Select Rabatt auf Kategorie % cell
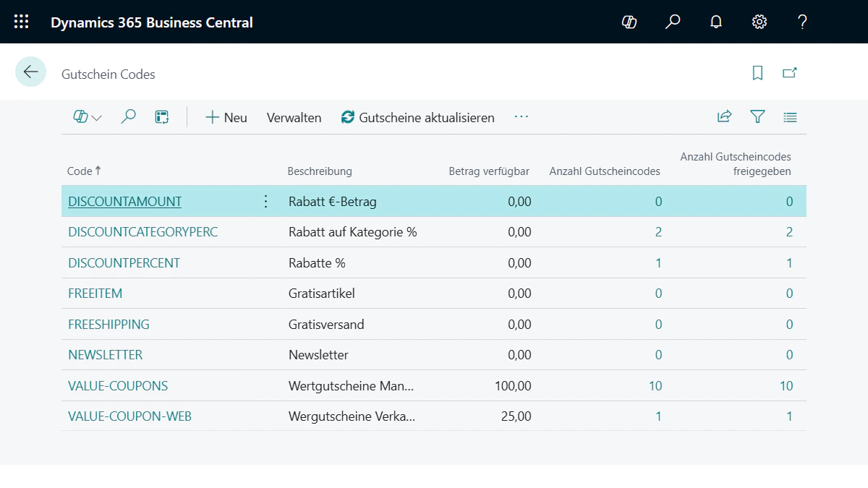 click(352, 232)
